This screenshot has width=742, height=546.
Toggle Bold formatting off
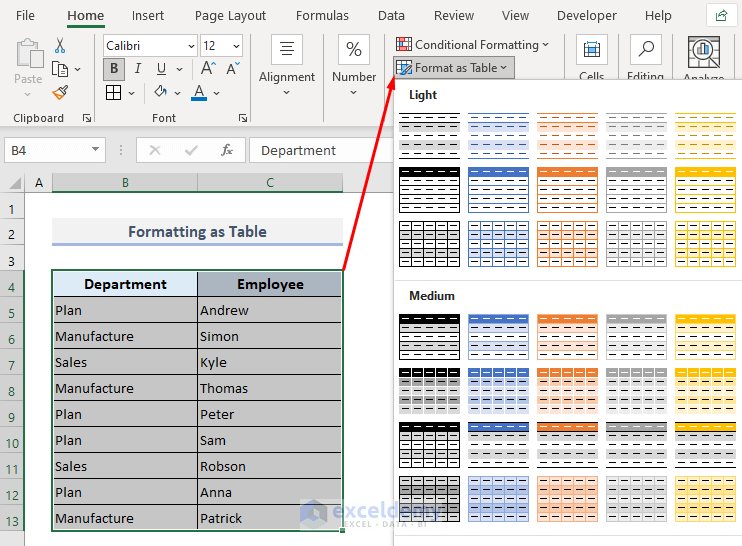(114, 69)
